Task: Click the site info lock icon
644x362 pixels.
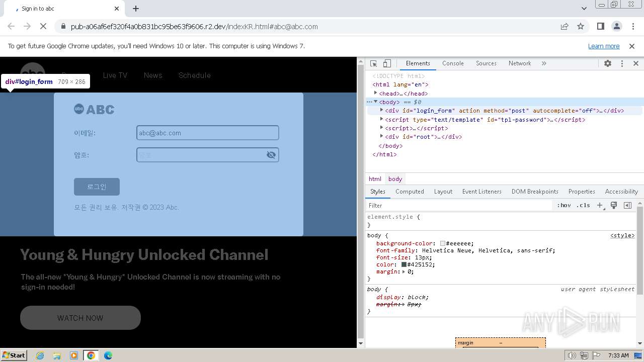Action: 63,27
